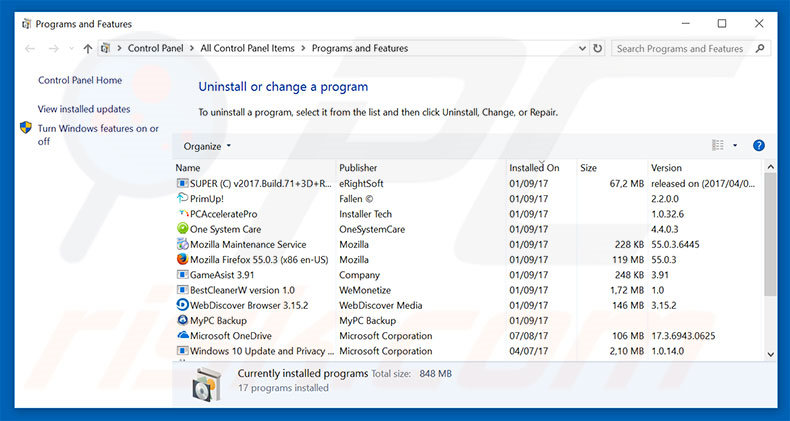Click the Microsoft OneDrive cloud icon
Screen dimensions: 790x421
[x=182, y=335]
